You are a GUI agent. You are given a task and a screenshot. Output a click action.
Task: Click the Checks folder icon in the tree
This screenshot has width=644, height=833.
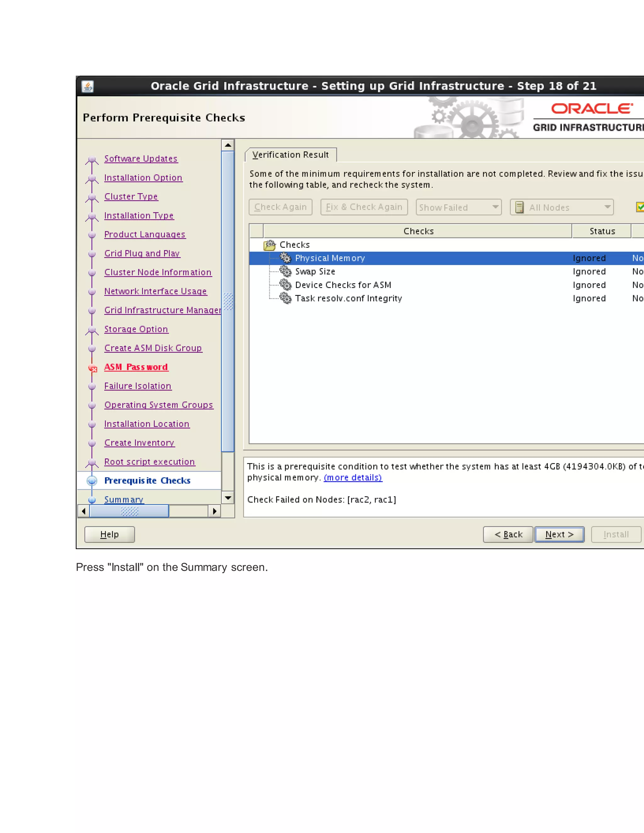[270, 245]
